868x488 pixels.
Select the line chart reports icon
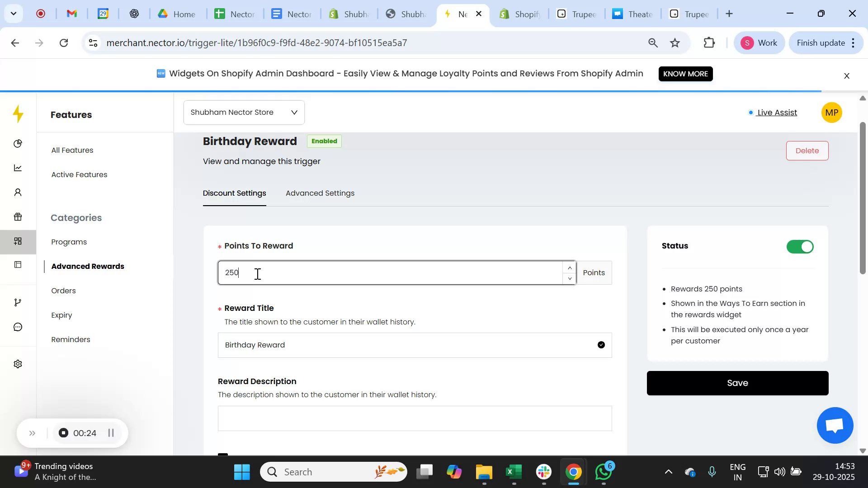pyautogui.click(x=18, y=168)
